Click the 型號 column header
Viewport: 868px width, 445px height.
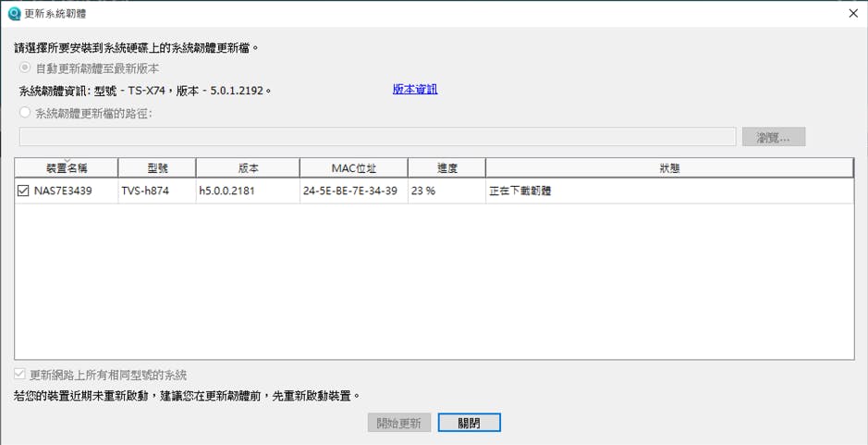point(157,168)
